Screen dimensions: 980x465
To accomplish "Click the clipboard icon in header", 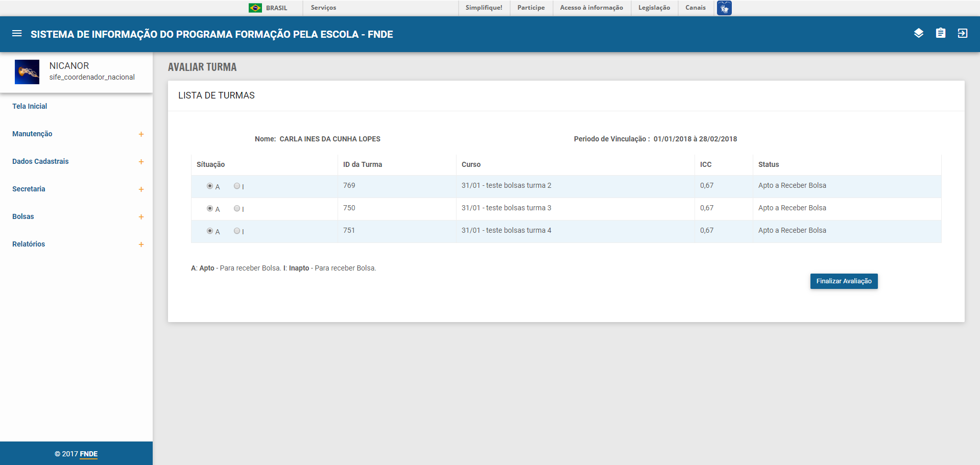I will (x=940, y=34).
